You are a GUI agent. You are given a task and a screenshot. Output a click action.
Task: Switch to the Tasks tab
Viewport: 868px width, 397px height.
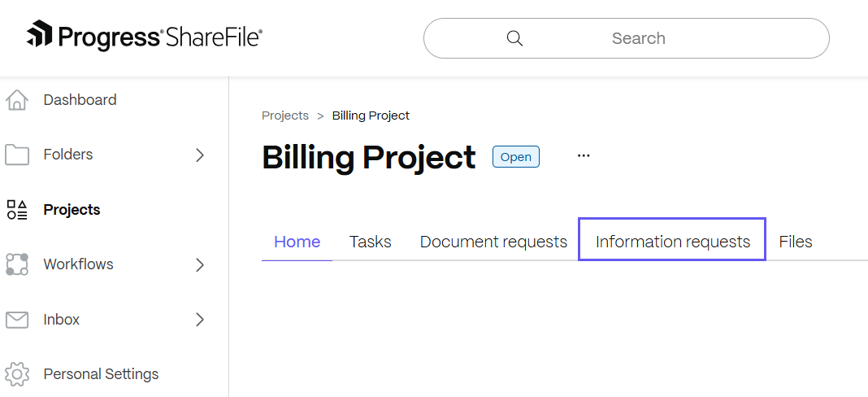(371, 242)
